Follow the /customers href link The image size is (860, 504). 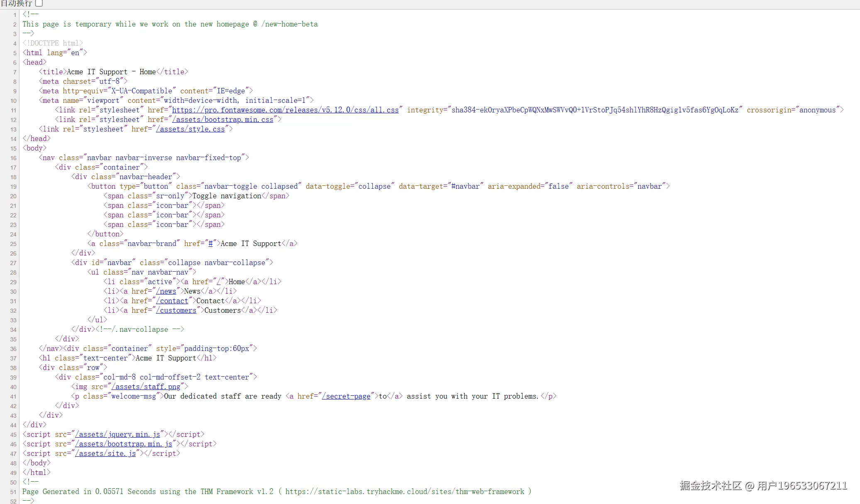tap(176, 310)
